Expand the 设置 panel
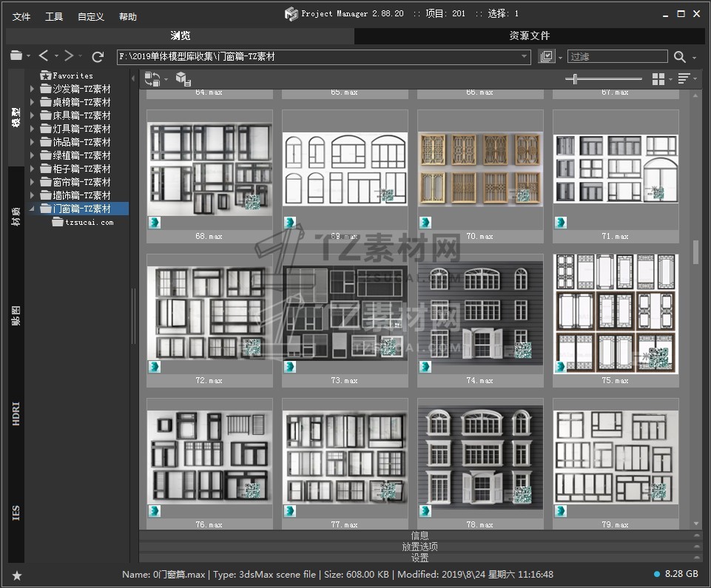This screenshot has width=711, height=588. tap(419, 558)
